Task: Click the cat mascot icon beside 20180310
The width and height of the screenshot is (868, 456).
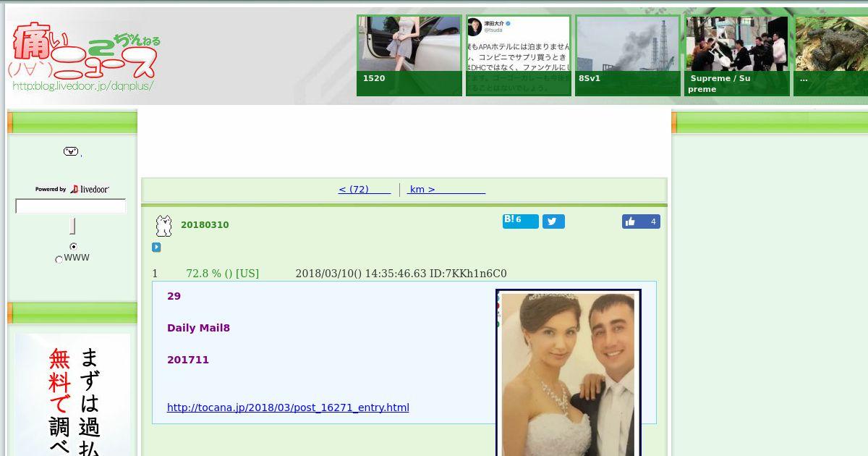Action: 164,226
